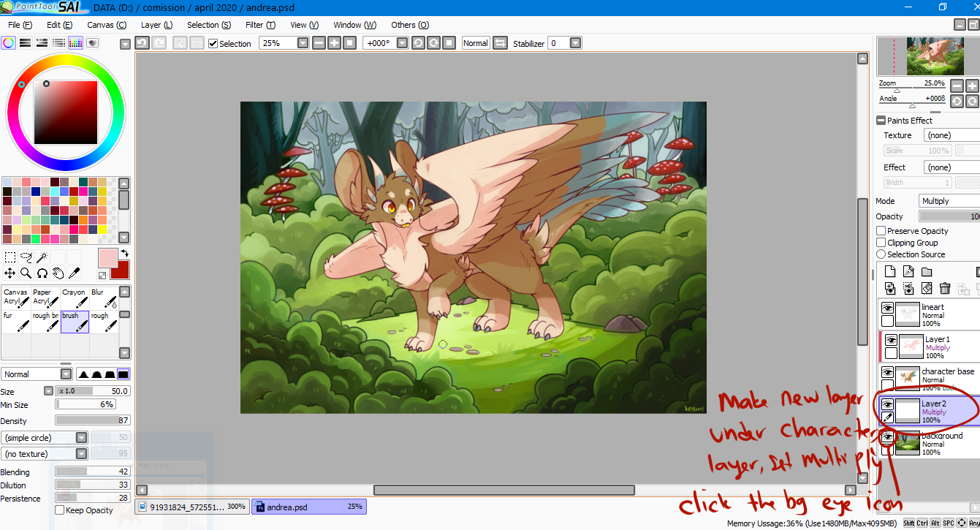Screen dimensions: 980x530
Task: Rotate canvas clockwise in toolbar
Action: (x=433, y=43)
